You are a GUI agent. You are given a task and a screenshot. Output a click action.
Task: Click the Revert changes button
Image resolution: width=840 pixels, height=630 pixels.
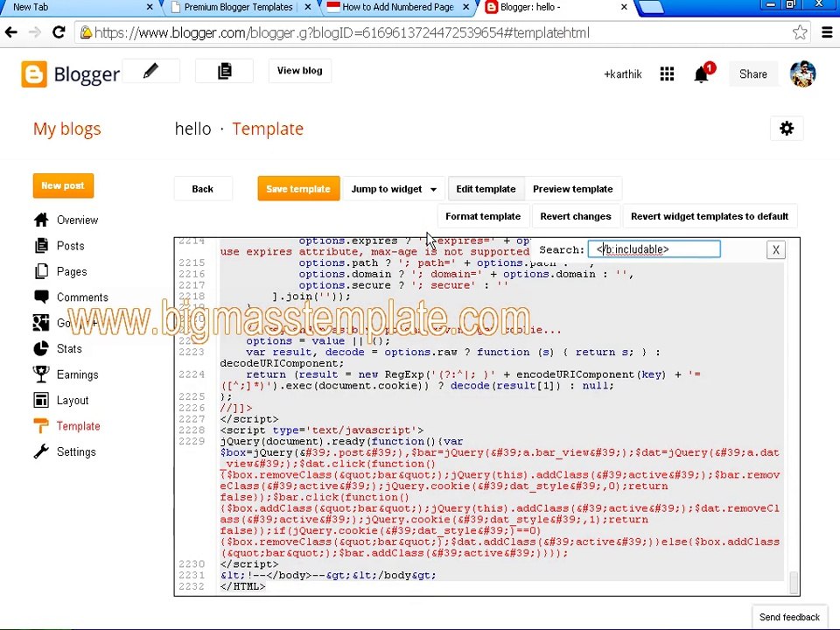click(576, 216)
